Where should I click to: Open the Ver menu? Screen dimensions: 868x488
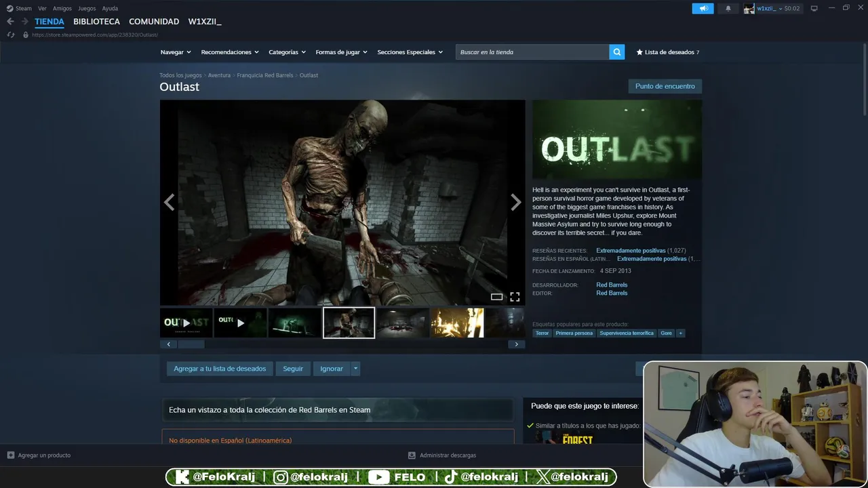pos(42,8)
